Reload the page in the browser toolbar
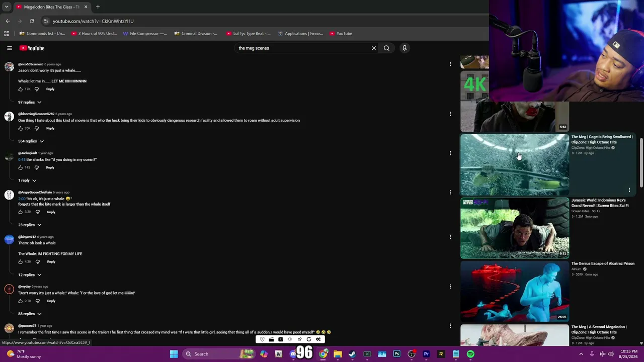 tap(32, 21)
